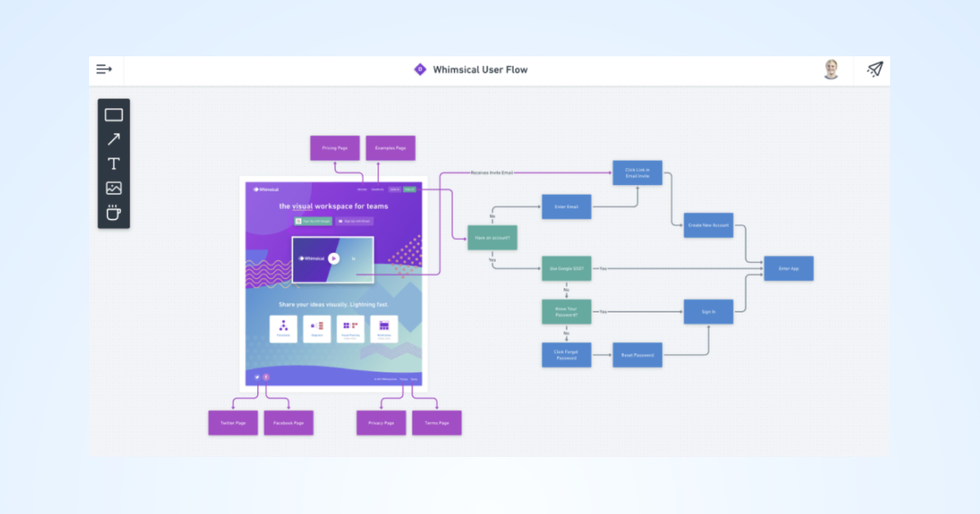The image size is (980, 514).
Task: Select the Know Your Password? decision node
Action: [567, 312]
